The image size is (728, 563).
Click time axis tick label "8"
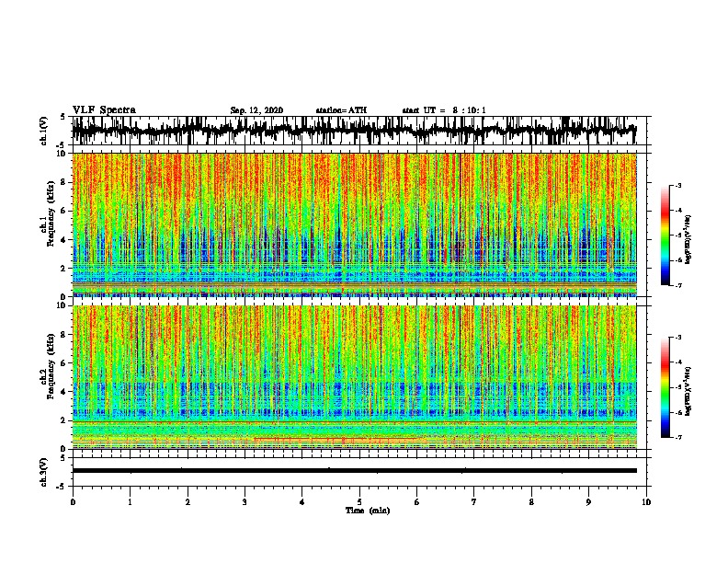pyautogui.click(x=531, y=502)
